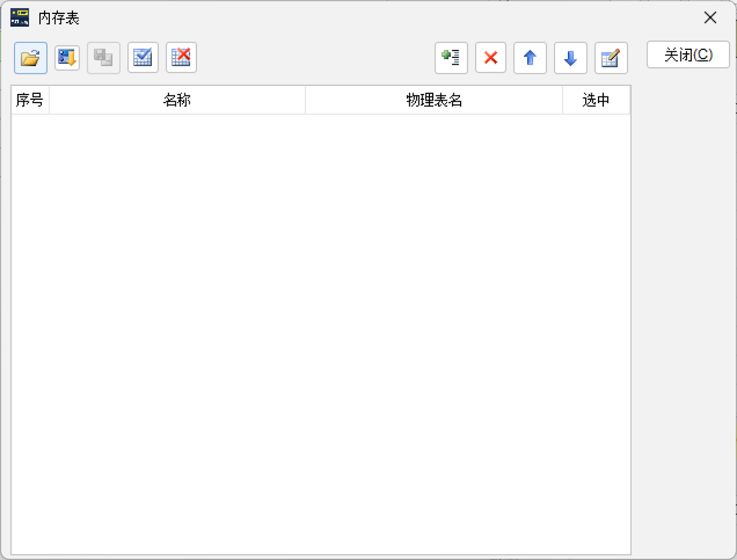Add a new row with green plus icon

pos(451,58)
